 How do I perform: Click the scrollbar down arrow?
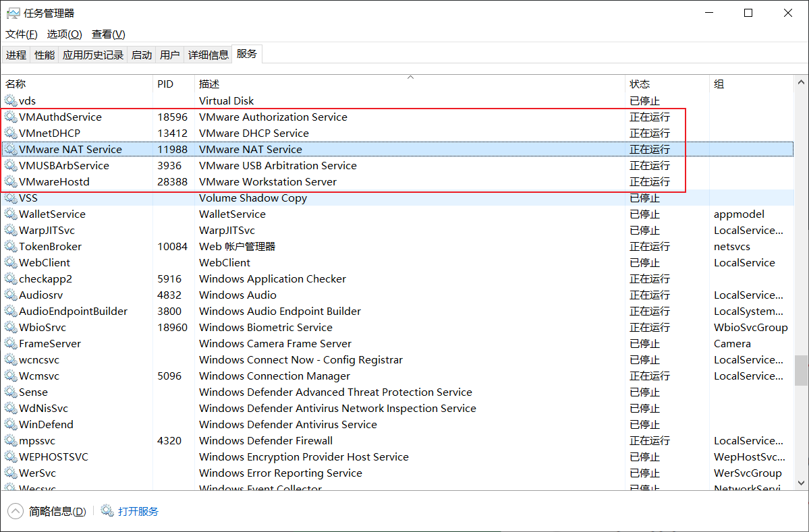(801, 483)
